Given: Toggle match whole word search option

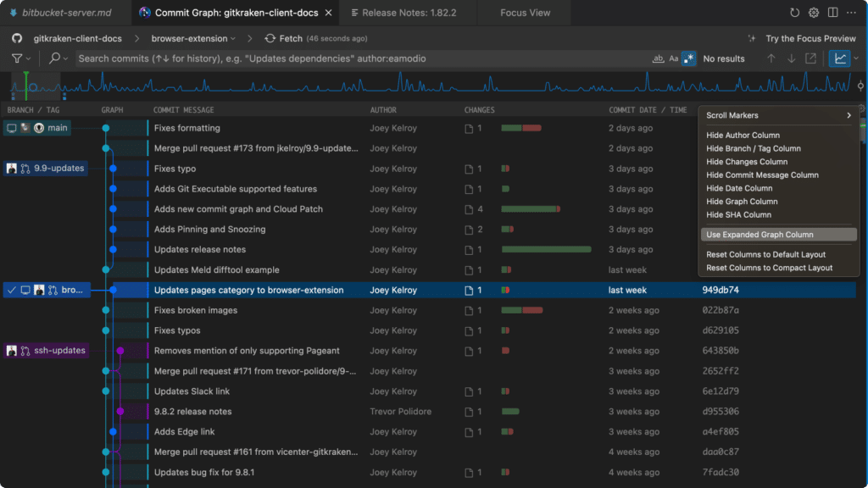Looking at the screenshot, I should click(658, 58).
